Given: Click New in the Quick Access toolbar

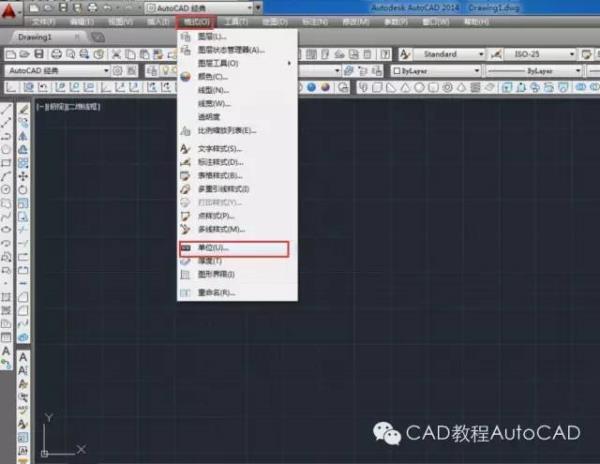Looking at the screenshot, I should point(34,8).
